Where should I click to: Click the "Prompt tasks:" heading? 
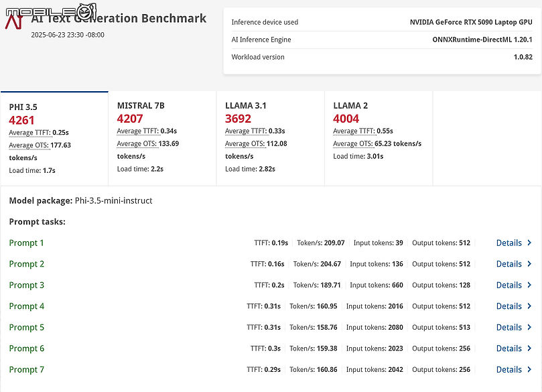38,222
